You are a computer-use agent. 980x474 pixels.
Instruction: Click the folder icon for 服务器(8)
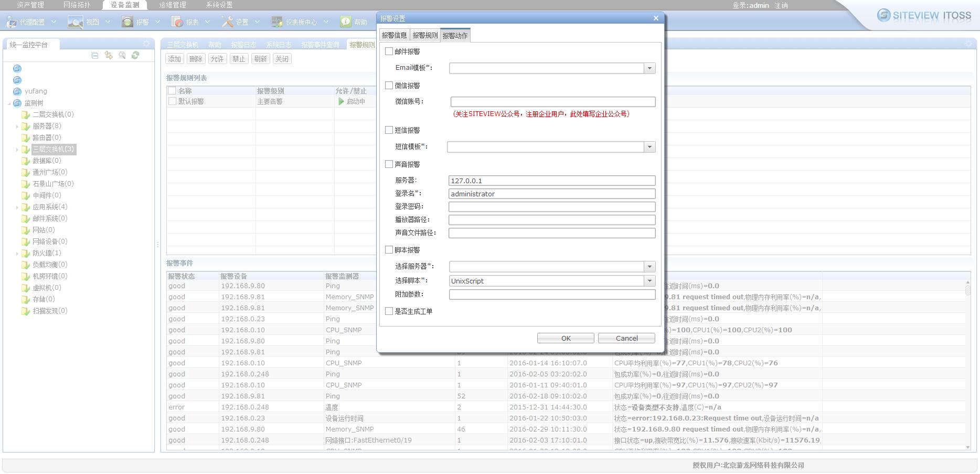click(25, 126)
